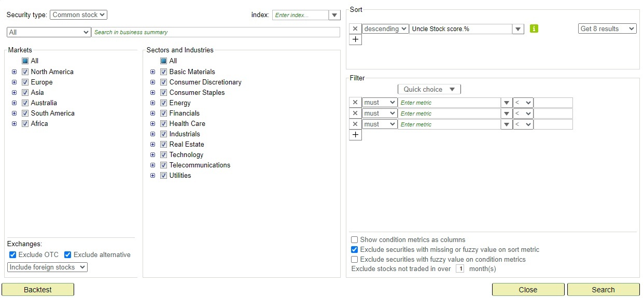Expand the Technology sector node
This screenshot has width=644, height=298.
click(152, 155)
